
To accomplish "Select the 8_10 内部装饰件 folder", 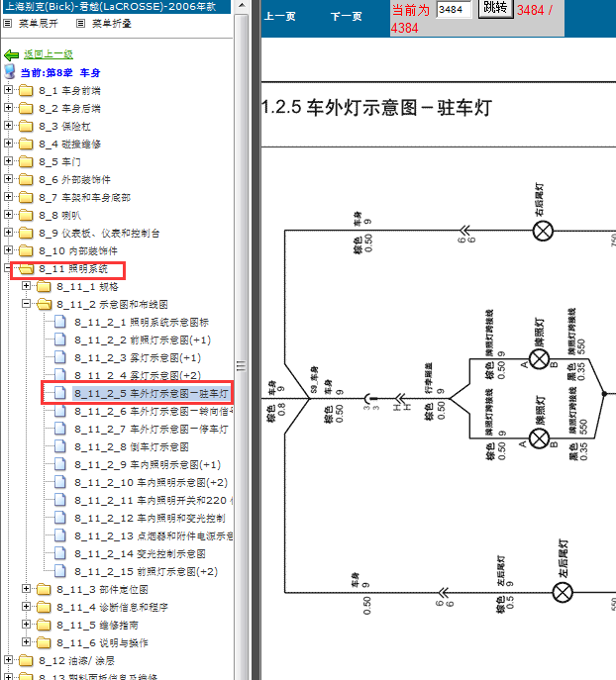I will [x=78, y=250].
